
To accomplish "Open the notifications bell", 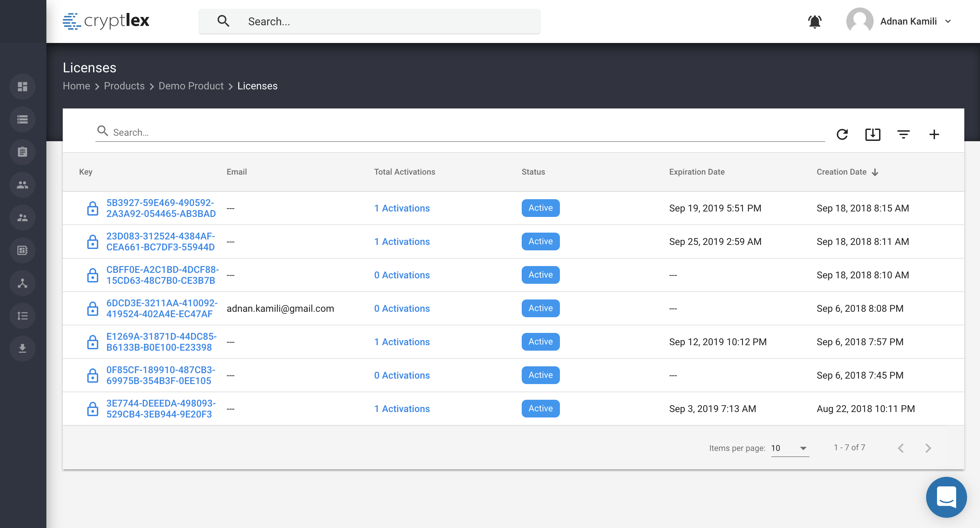I will point(815,21).
